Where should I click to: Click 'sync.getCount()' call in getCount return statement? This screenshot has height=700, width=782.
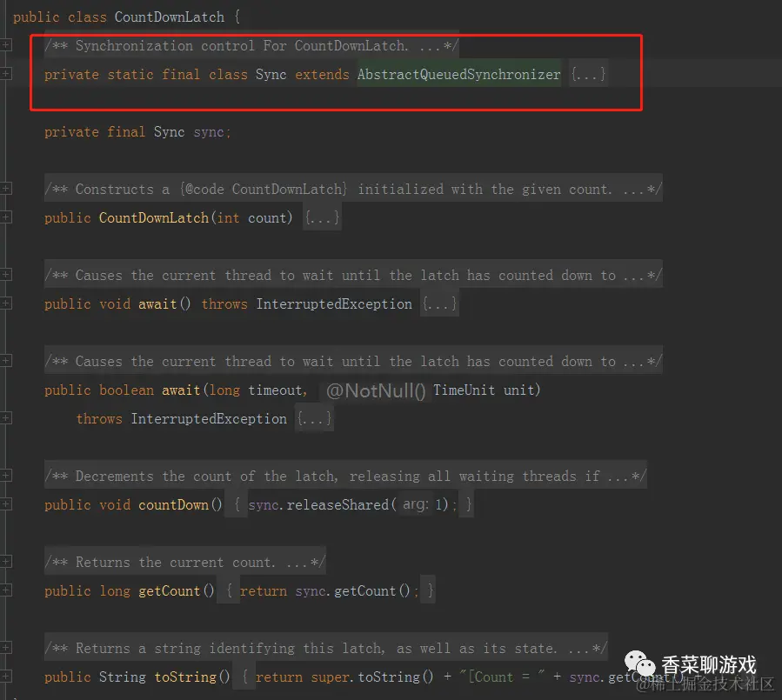352,590
